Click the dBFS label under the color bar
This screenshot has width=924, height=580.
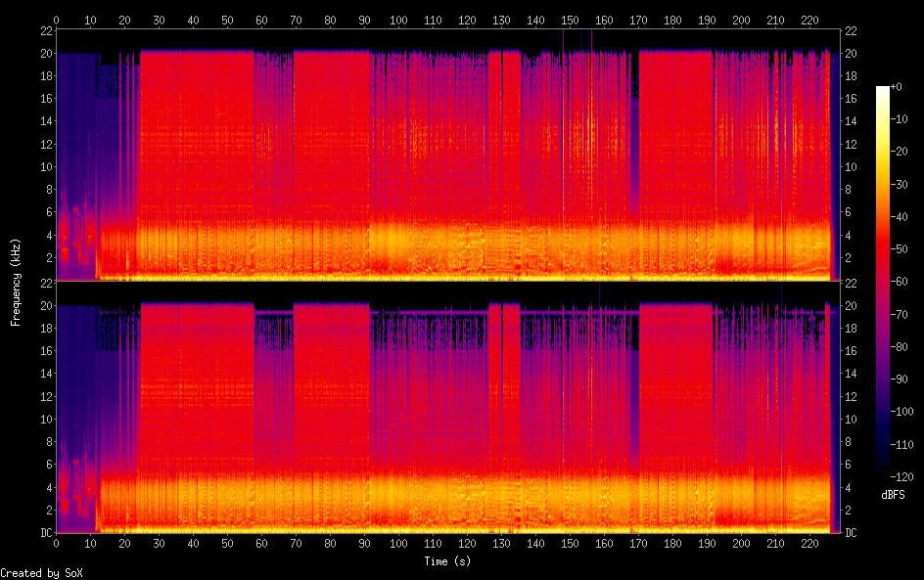pos(893,496)
